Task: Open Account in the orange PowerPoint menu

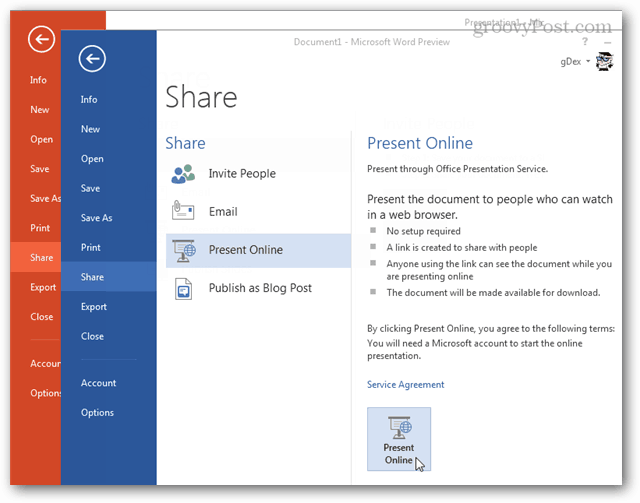Action: tap(45, 364)
